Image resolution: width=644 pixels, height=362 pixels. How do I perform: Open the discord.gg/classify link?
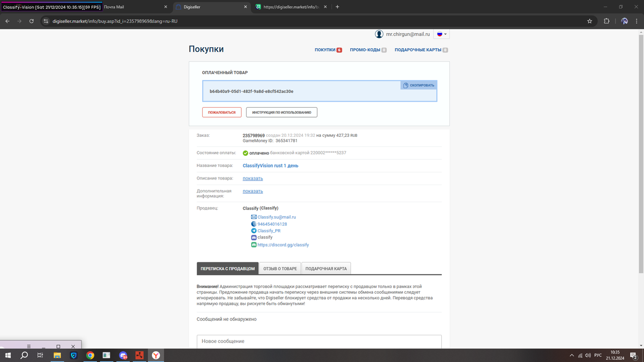[x=283, y=245]
